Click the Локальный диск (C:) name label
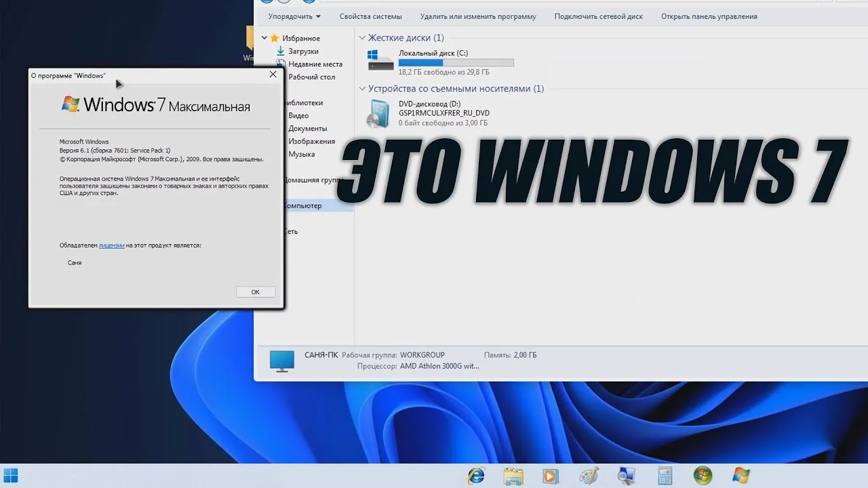 [x=433, y=53]
